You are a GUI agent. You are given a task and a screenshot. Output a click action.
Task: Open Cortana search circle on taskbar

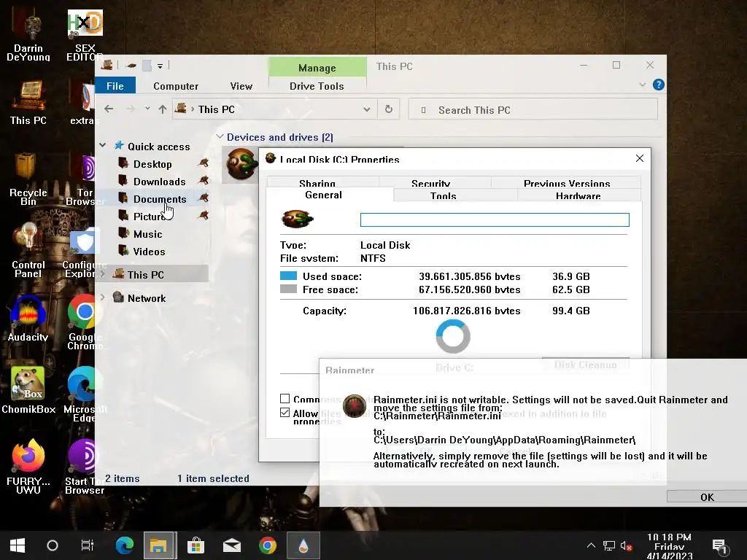(x=53, y=545)
